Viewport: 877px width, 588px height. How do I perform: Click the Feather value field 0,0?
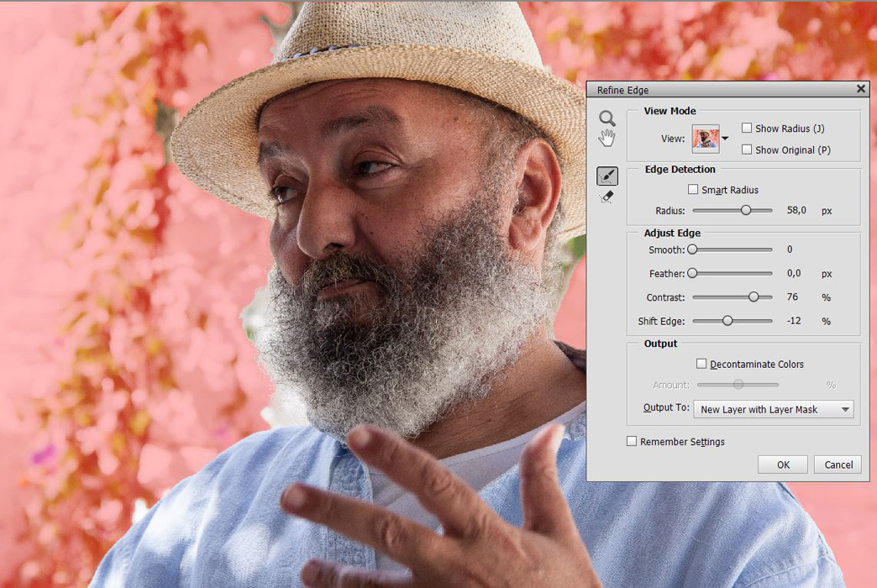click(x=794, y=274)
